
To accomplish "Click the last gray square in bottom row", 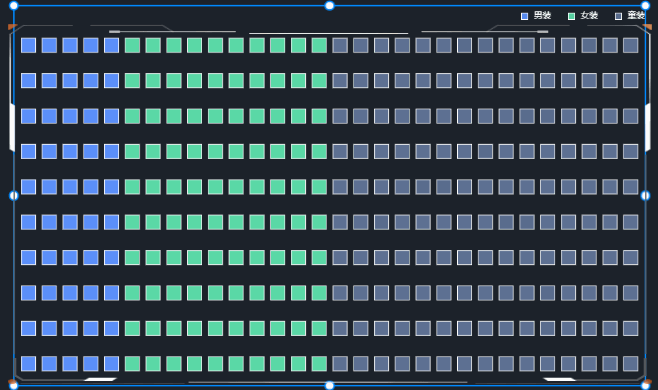I will [631, 364].
